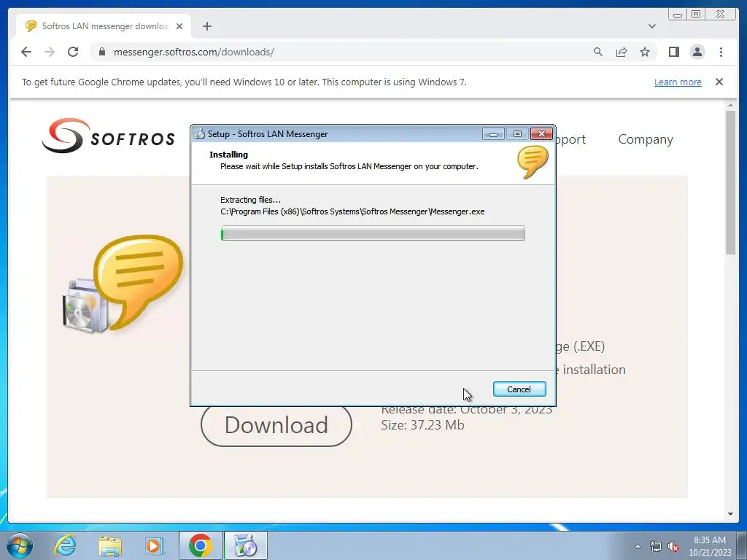Click the Setup dialog speech bubble icon
Image resolution: width=747 pixels, height=560 pixels.
tap(533, 162)
